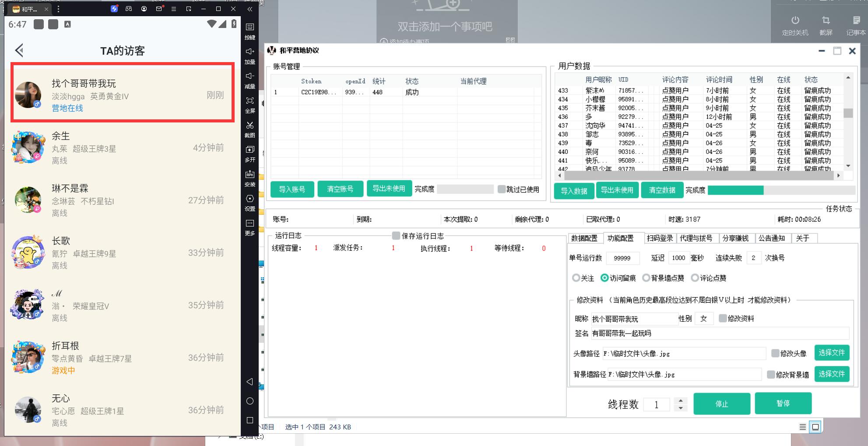Check the 保存运行日志 checkbox
Viewport: 868px width, 446px height.
tap(396, 236)
